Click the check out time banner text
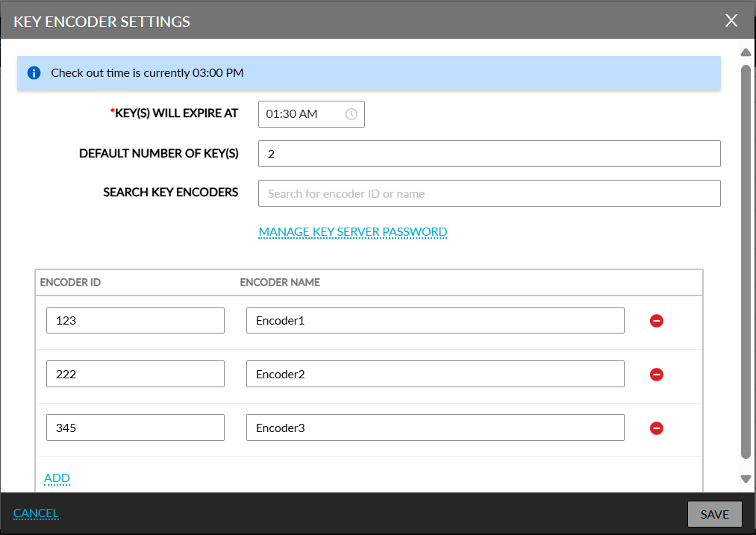 (147, 73)
